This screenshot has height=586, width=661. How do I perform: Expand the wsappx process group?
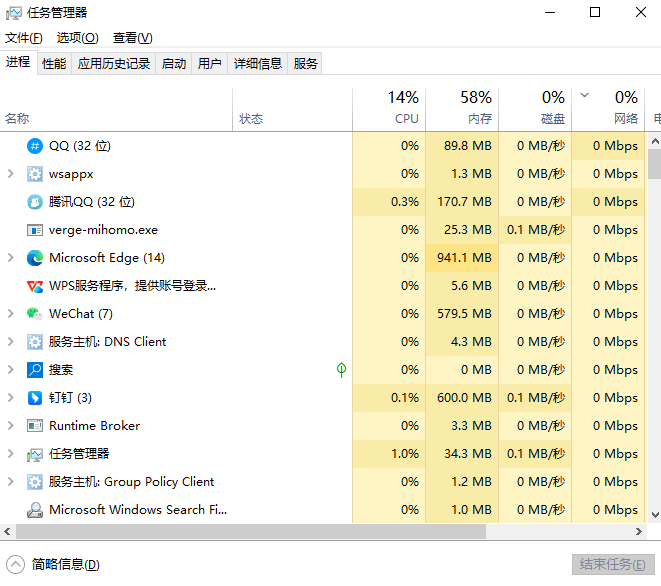[x=11, y=174]
